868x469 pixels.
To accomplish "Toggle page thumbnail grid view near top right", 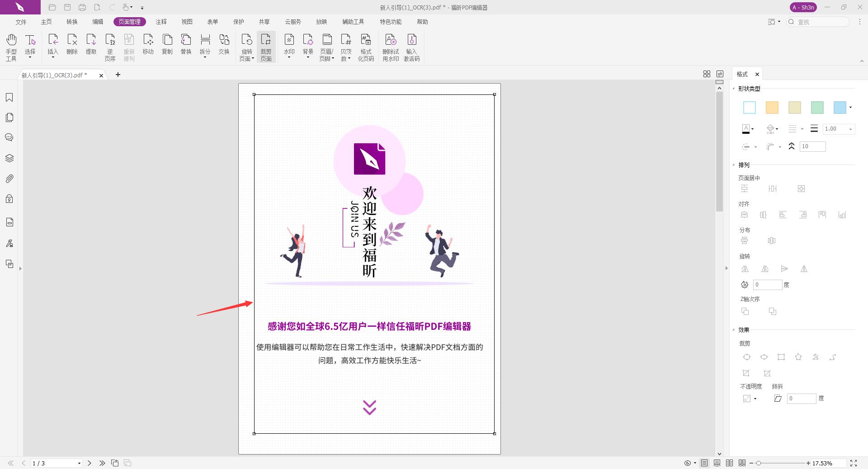I will [707, 74].
